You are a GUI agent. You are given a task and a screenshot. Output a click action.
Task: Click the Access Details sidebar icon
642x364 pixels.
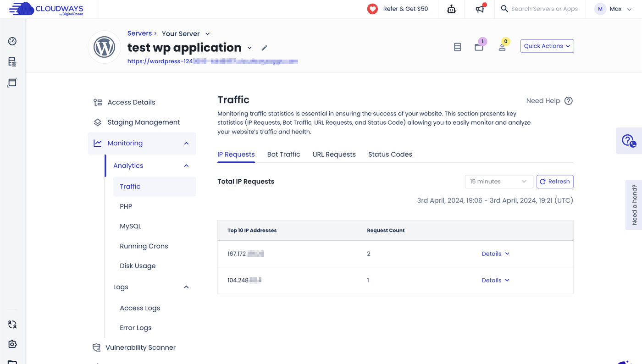click(98, 102)
